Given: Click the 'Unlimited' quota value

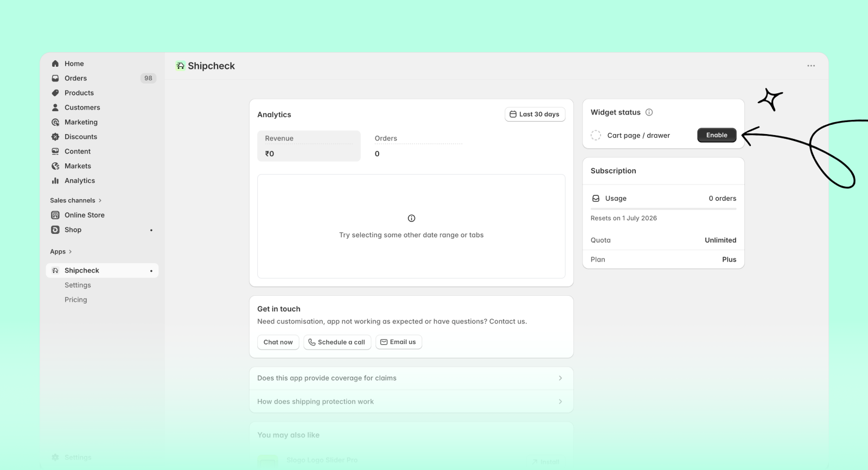Looking at the screenshot, I should click(720, 240).
